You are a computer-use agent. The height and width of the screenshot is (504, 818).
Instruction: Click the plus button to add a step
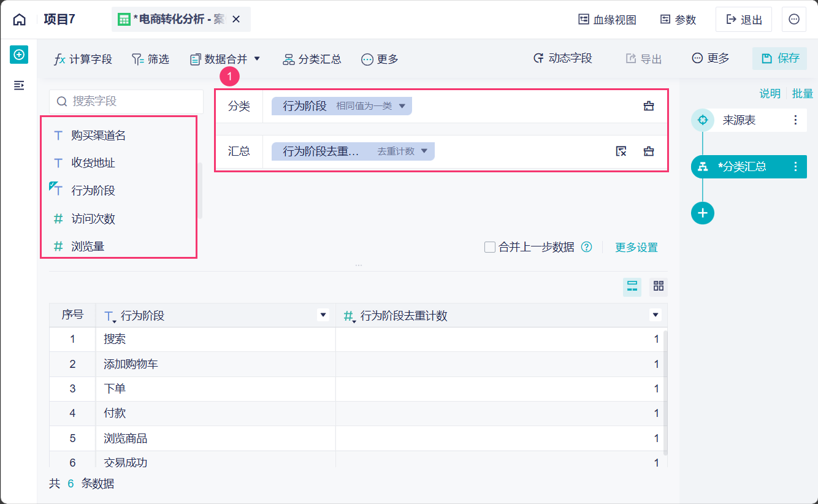(703, 213)
